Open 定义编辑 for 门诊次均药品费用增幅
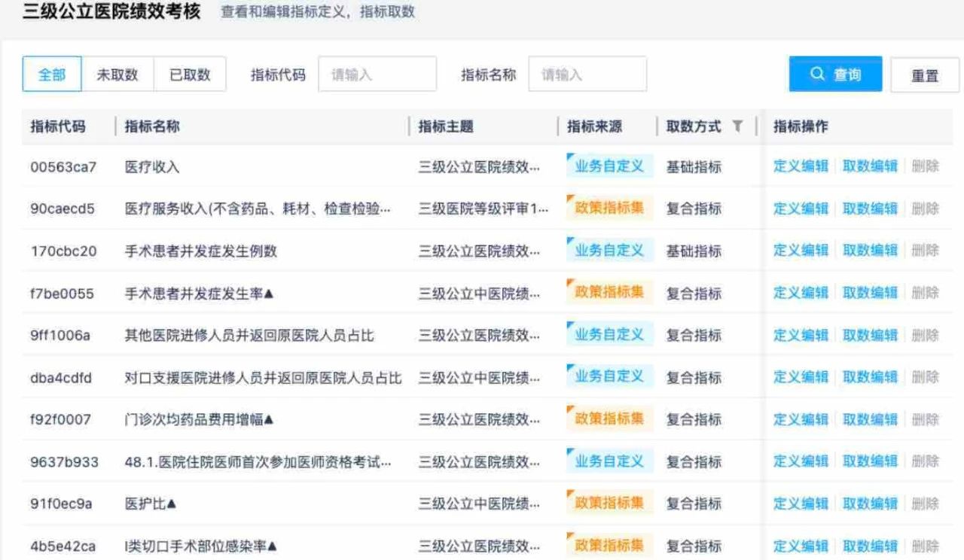Viewport: 964px width, 560px height. click(800, 418)
